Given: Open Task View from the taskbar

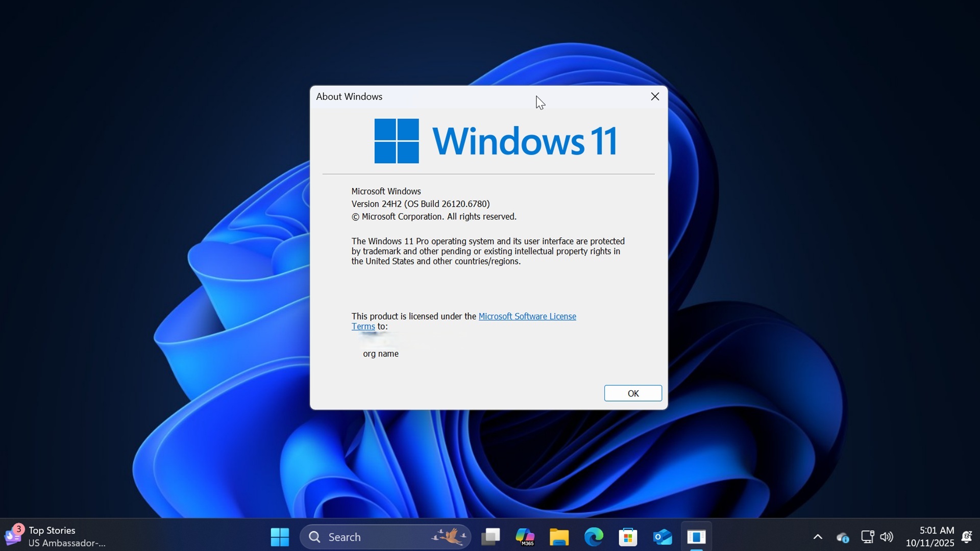Looking at the screenshot, I should (491, 537).
